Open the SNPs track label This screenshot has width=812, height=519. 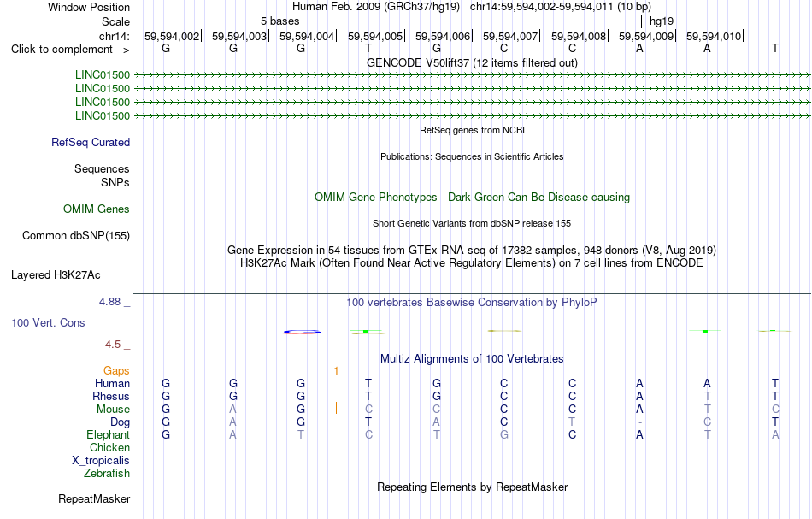[x=115, y=182]
